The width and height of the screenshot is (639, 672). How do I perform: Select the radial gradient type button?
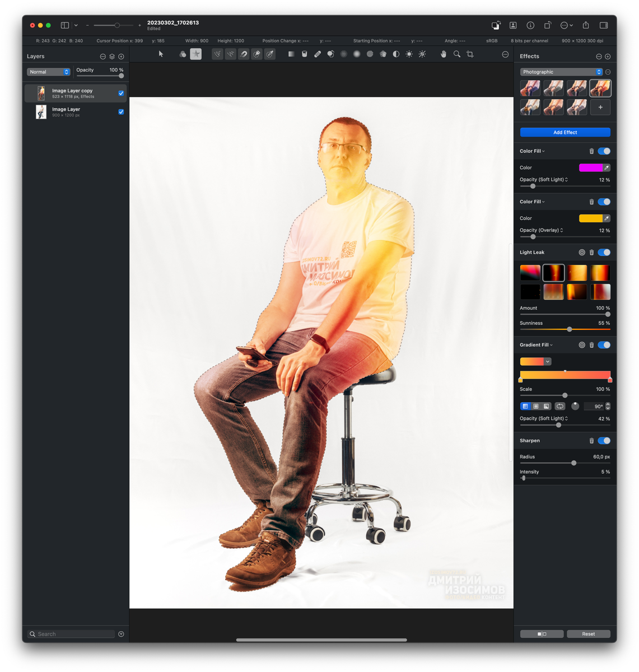pos(536,407)
